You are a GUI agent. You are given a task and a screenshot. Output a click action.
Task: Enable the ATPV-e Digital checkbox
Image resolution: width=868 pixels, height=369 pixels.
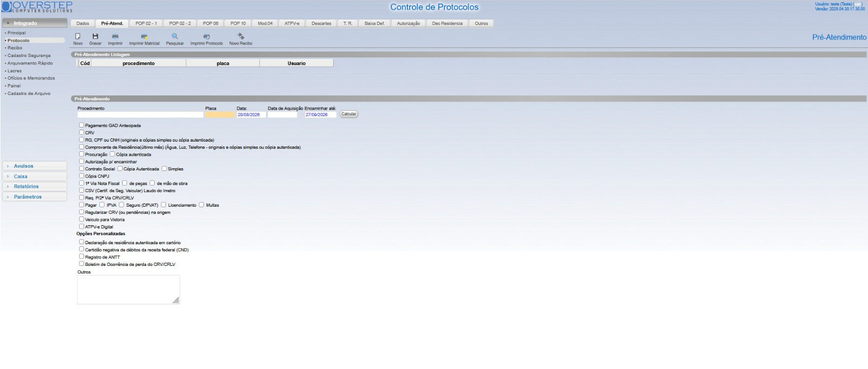(x=81, y=227)
